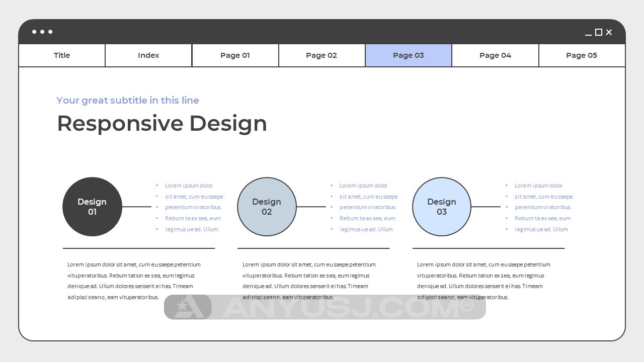Jump to the Page 05 tab
The width and height of the screenshot is (644, 362).
(582, 55)
